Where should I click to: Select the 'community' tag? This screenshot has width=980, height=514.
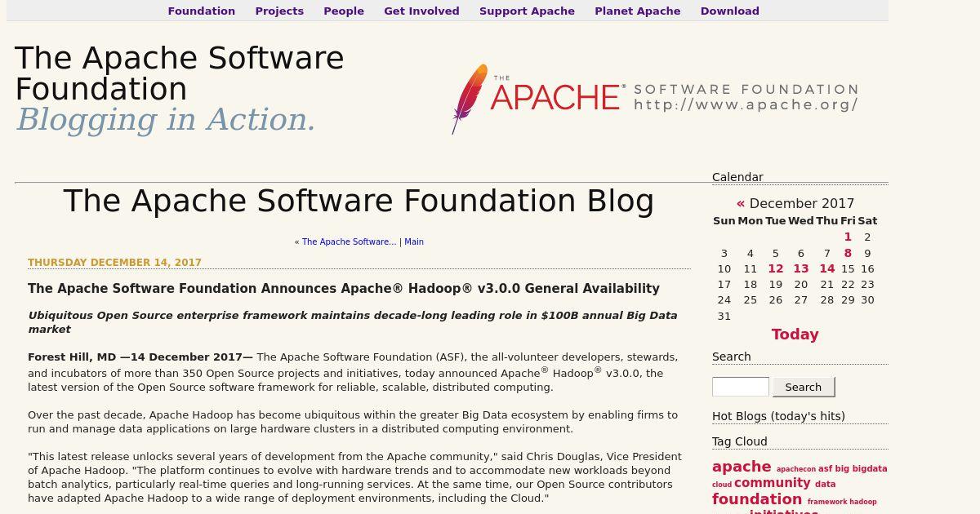coord(772,483)
